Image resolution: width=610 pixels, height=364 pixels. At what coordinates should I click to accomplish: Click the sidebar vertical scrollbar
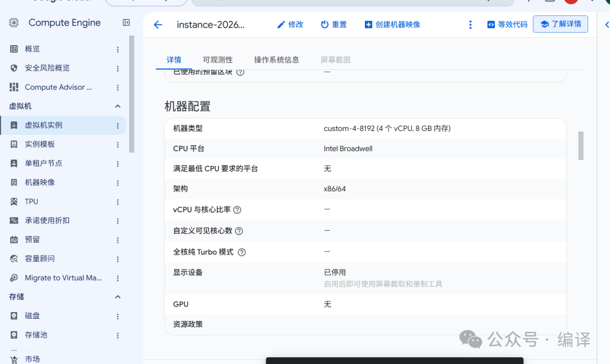pos(132,94)
